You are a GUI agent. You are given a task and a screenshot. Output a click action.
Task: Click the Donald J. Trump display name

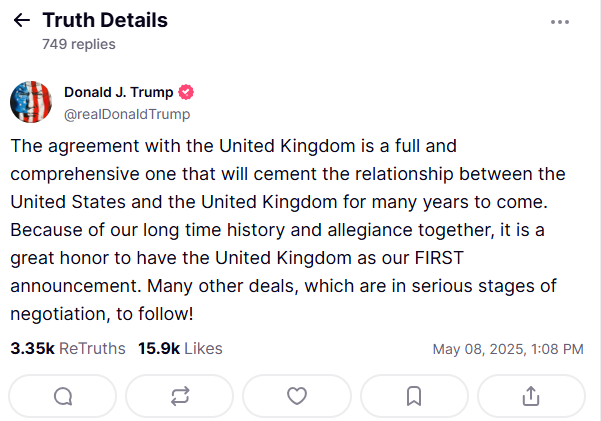click(118, 92)
